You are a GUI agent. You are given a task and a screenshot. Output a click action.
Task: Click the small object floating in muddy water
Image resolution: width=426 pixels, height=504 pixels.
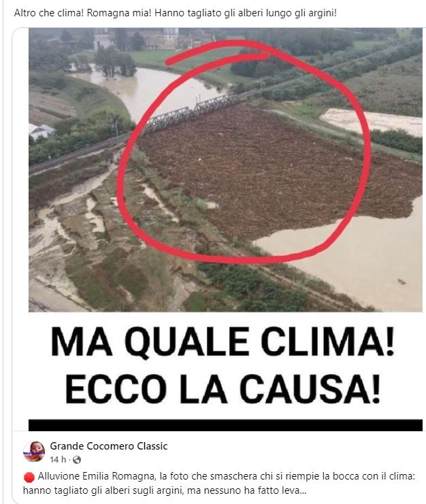coord(402,282)
